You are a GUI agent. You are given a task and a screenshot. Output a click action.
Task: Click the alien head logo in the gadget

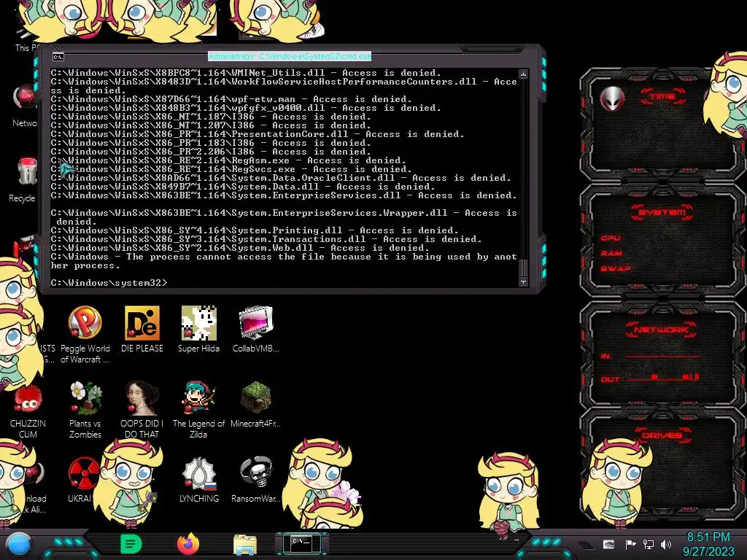(612, 99)
